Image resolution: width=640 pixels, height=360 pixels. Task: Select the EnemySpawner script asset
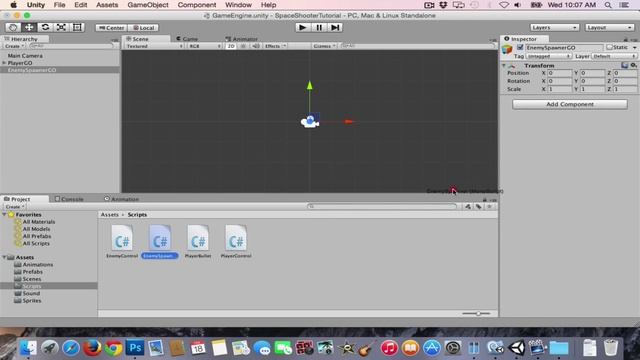[x=160, y=241]
